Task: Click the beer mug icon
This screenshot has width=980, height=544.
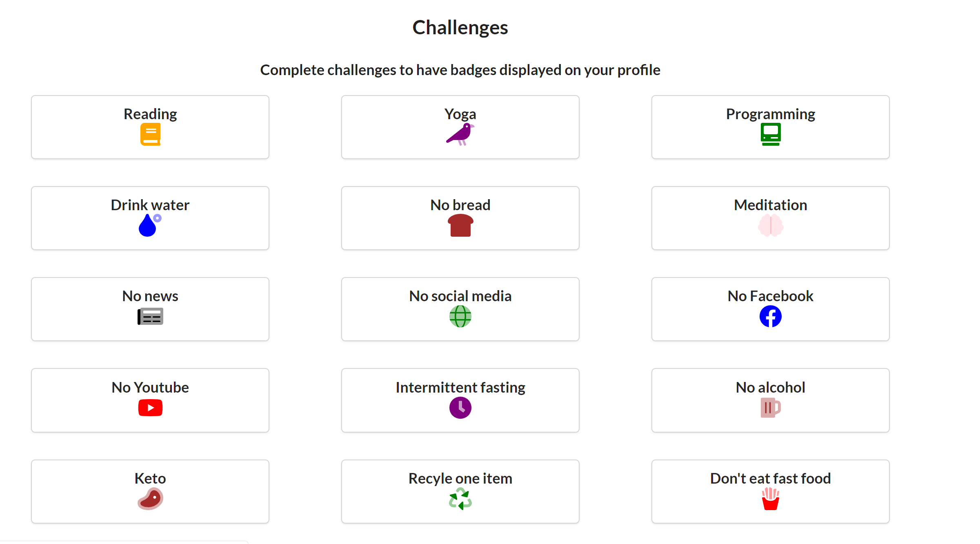Action: click(770, 408)
